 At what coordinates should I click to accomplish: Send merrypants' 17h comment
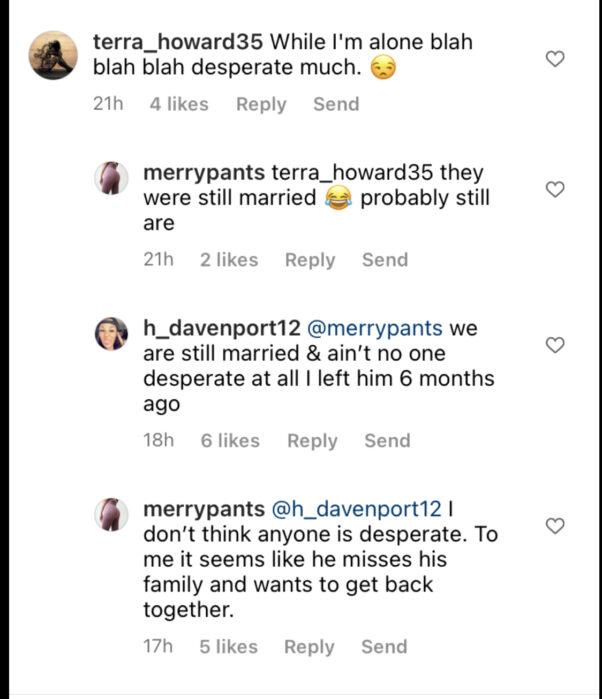384,647
